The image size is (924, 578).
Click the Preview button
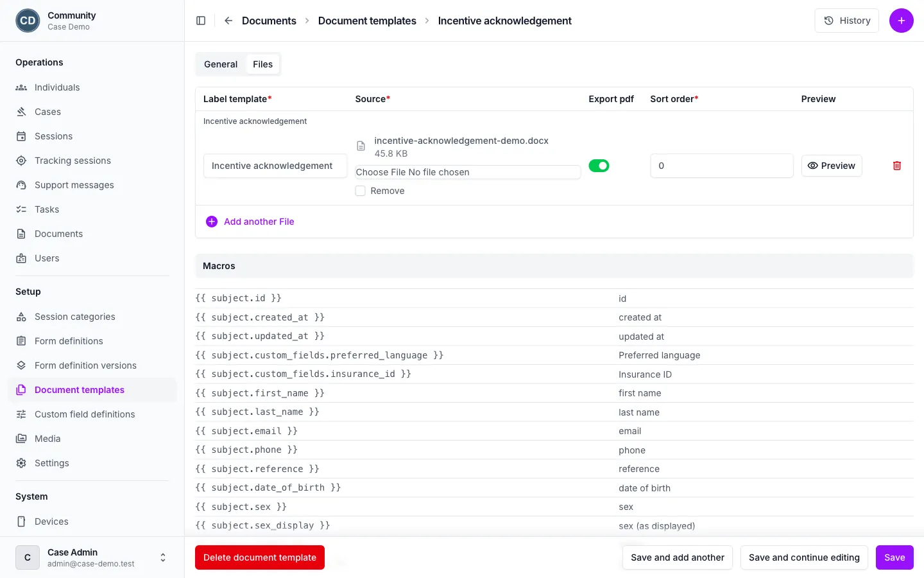(x=832, y=166)
